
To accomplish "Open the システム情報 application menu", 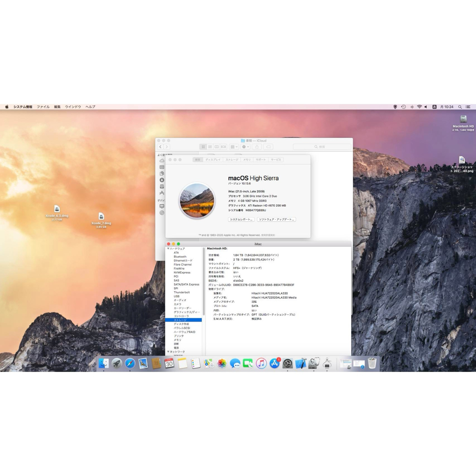I will click(x=23, y=107).
